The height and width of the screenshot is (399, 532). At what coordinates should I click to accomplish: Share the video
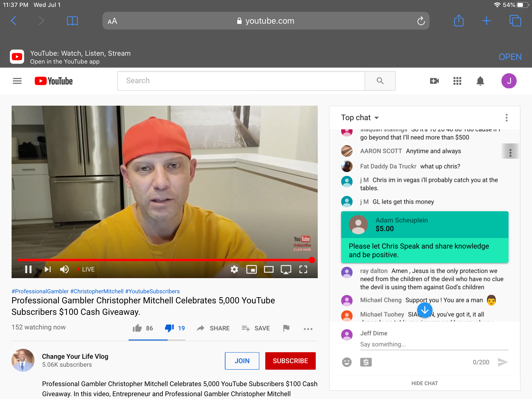213,328
